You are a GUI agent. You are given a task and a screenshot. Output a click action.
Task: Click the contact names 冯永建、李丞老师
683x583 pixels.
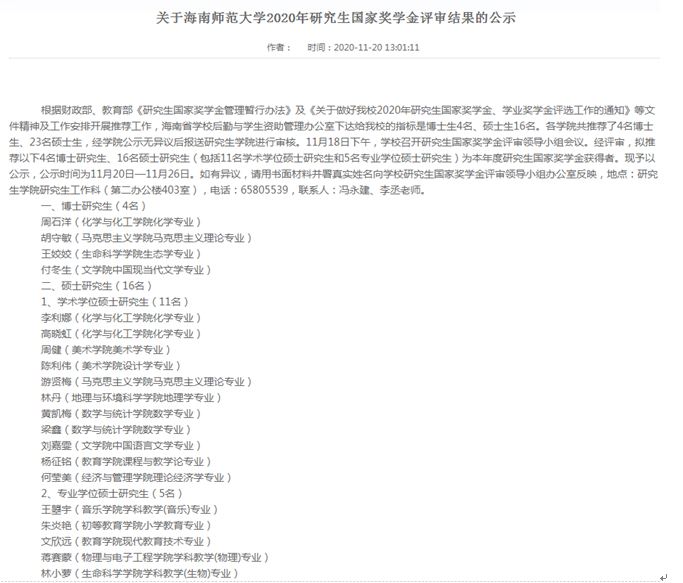380,190
